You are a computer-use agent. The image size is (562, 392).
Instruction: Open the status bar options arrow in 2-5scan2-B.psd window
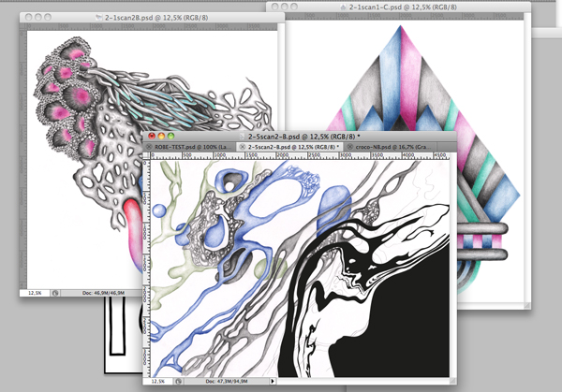[274, 382]
